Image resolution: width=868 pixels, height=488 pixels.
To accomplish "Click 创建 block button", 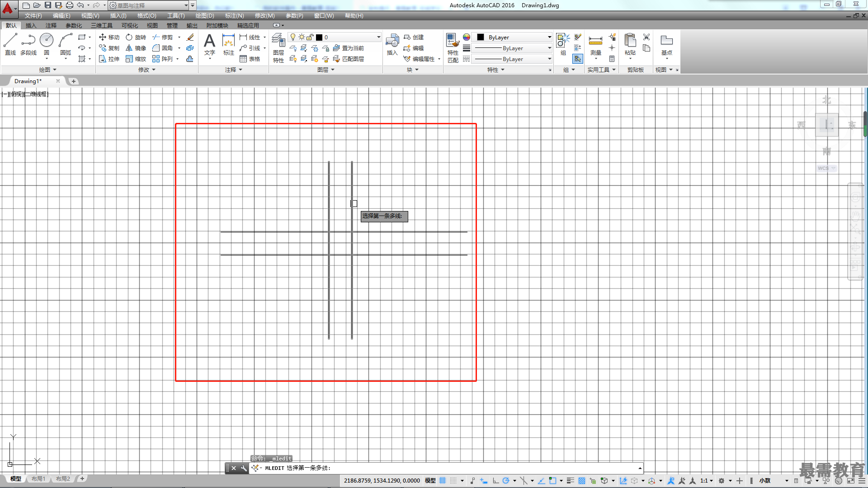I will click(414, 37).
